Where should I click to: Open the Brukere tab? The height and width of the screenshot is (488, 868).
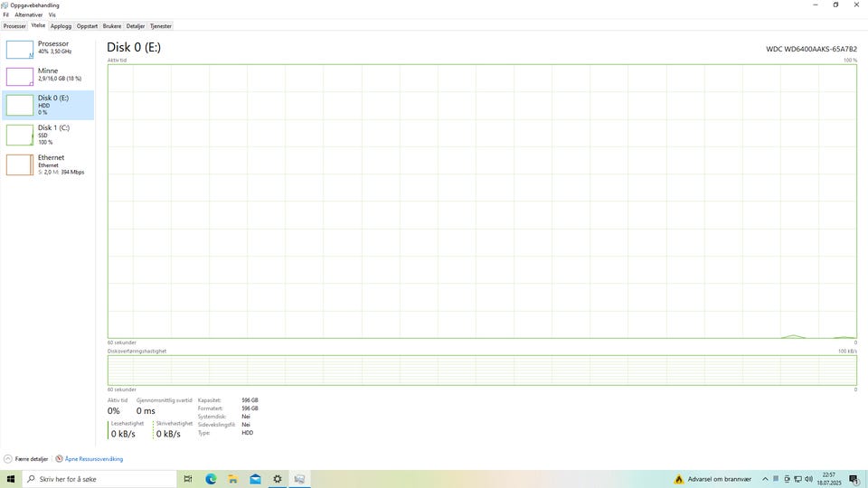coord(112,26)
